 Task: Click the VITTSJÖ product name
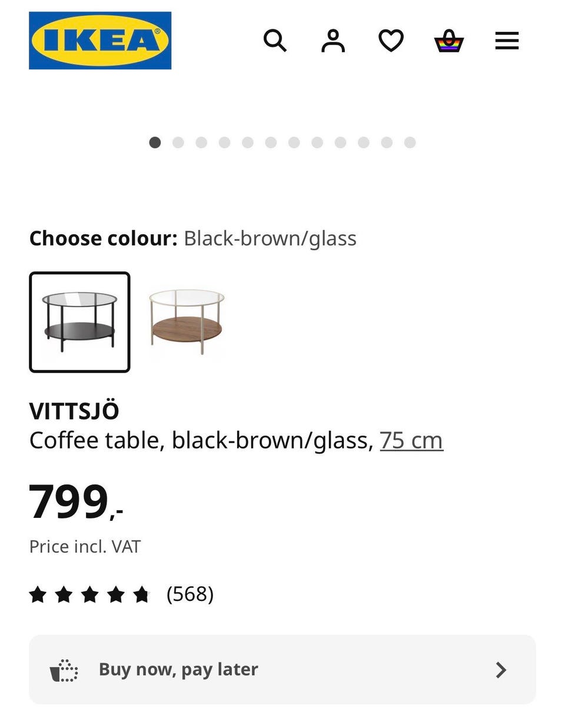coord(74,411)
